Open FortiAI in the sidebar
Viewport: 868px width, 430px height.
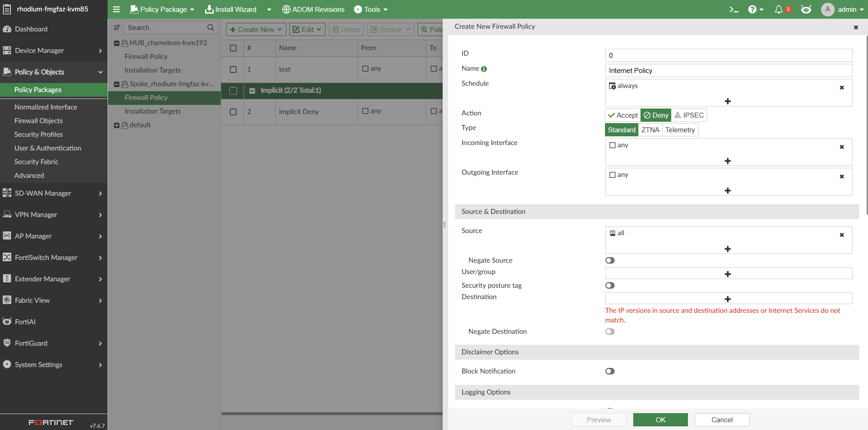(54, 322)
